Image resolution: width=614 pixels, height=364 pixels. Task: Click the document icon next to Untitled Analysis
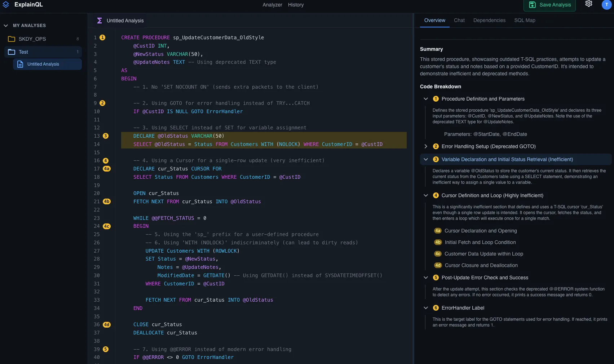pos(20,64)
